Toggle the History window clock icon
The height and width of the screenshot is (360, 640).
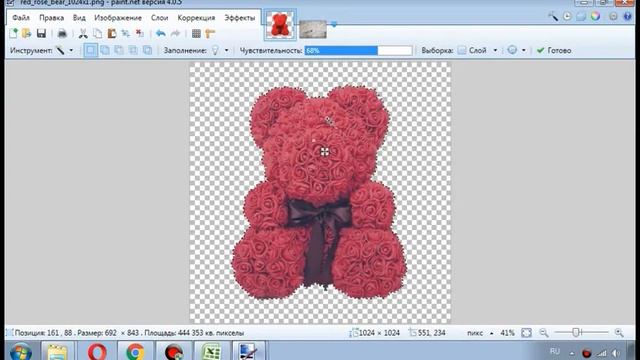[x=567, y=16]
